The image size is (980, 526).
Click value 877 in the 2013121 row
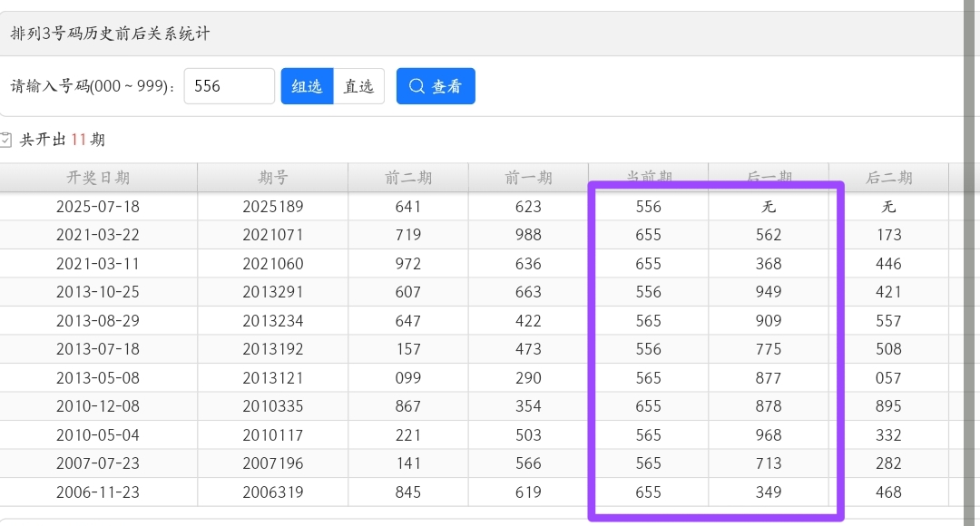769,378
